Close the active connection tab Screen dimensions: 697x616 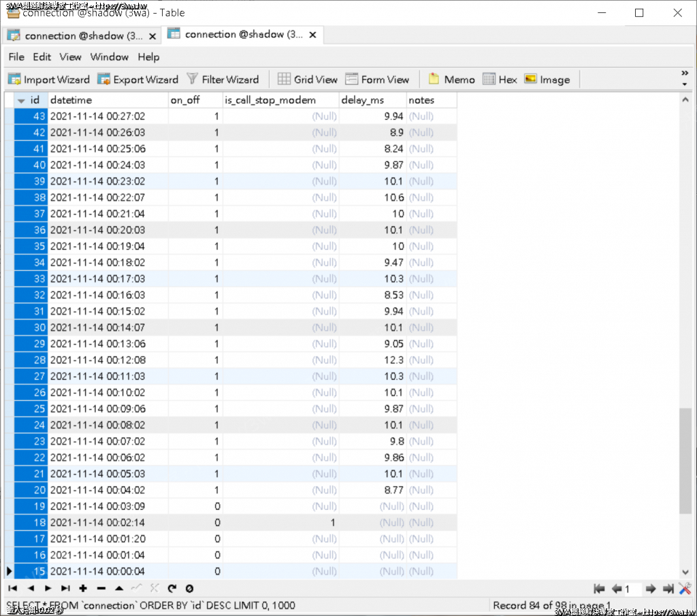pos(314,34)
